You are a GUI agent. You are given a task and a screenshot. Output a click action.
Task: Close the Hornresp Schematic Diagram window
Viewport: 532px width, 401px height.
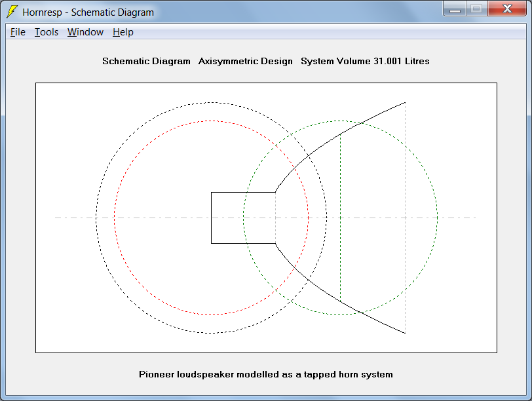pos(507,9)
